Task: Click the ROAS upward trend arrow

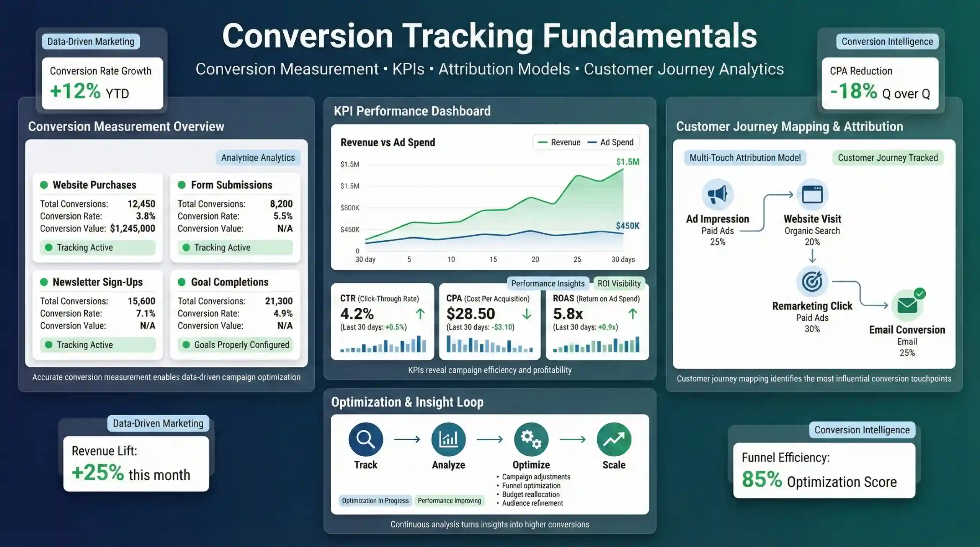Action: [x=632, y=314]
